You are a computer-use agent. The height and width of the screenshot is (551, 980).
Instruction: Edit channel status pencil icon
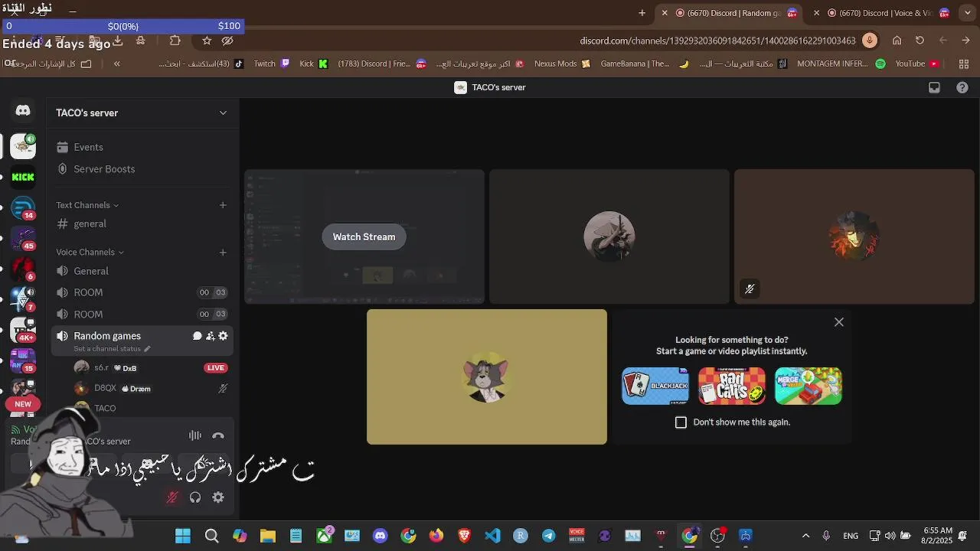pos(147,349)
